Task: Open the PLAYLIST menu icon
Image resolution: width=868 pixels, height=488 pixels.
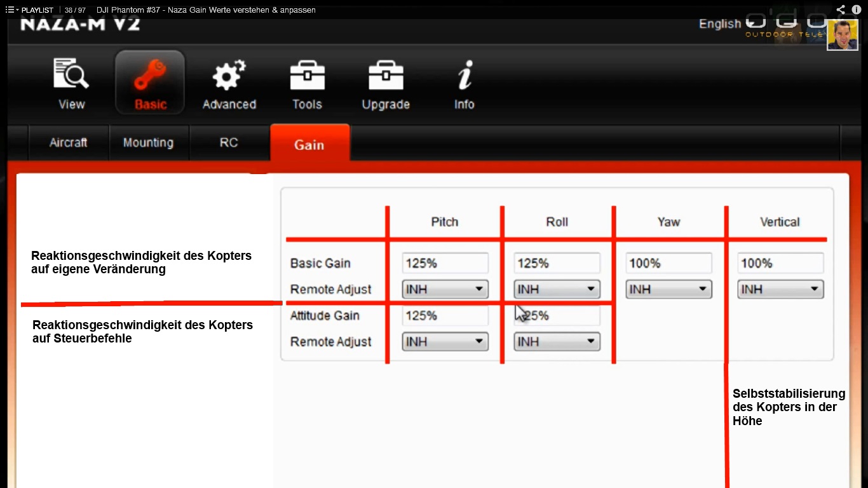Action: 11,10
